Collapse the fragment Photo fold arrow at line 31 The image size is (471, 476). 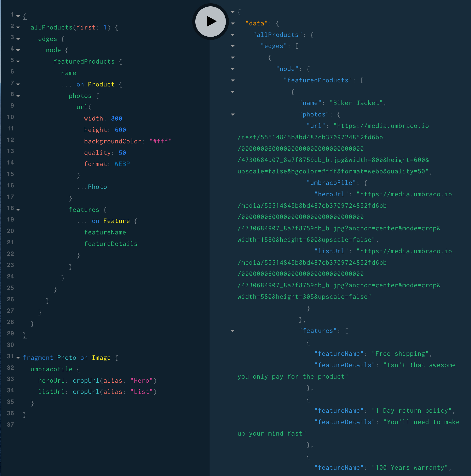point(18,358)
